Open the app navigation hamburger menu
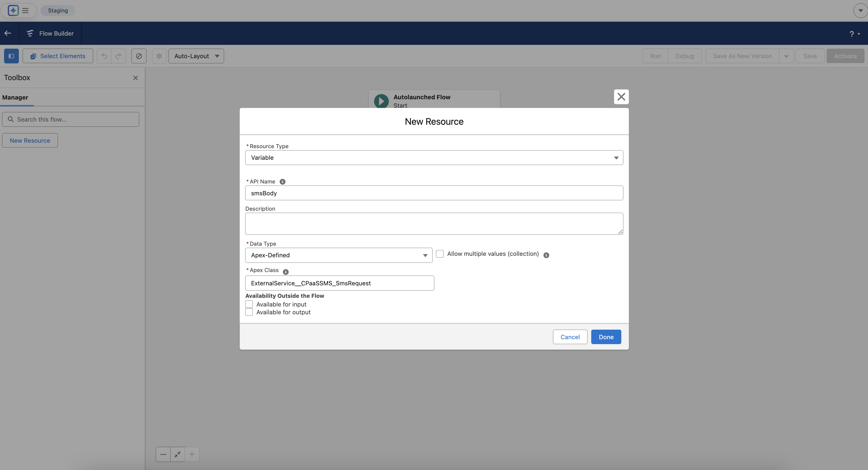Image resolution: width=868 pixels, height=470 pixels. [x=25, y=10]
